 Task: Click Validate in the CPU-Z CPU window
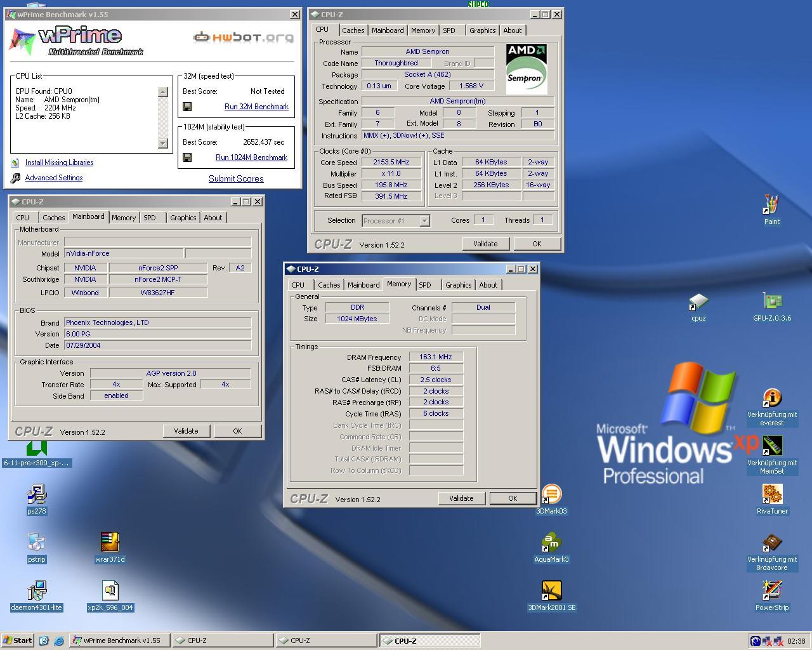tap(485, 244)
